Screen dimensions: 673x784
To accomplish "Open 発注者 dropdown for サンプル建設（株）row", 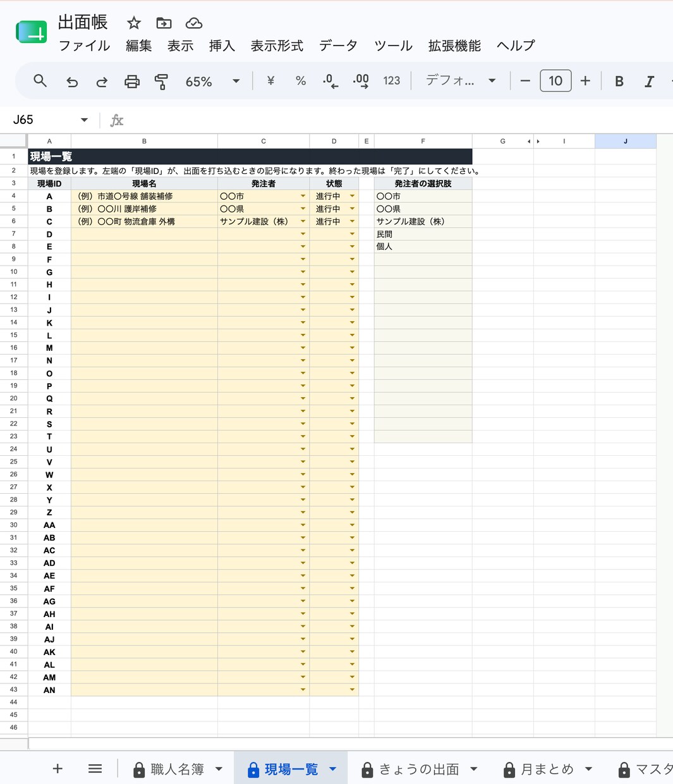I will 303,222.
